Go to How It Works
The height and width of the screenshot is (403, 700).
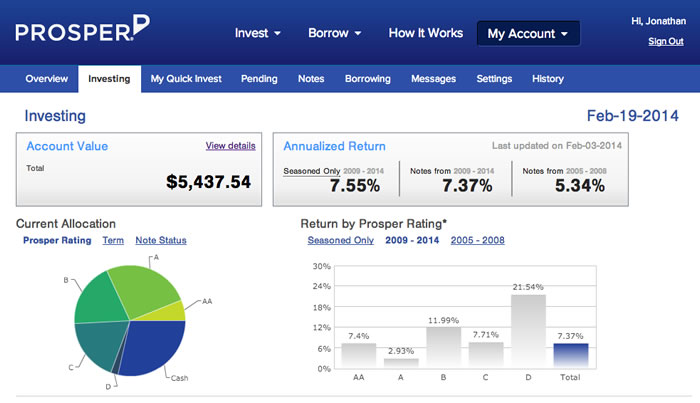425,33
